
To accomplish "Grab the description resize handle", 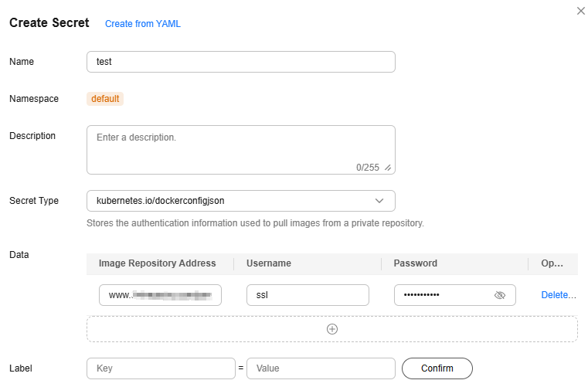I will pos(388,168).
